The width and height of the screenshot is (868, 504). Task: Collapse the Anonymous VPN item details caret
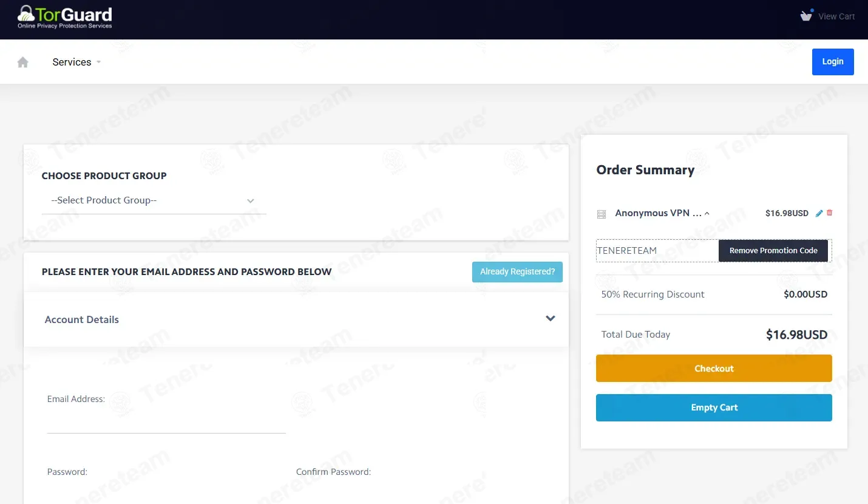(707, 213)
